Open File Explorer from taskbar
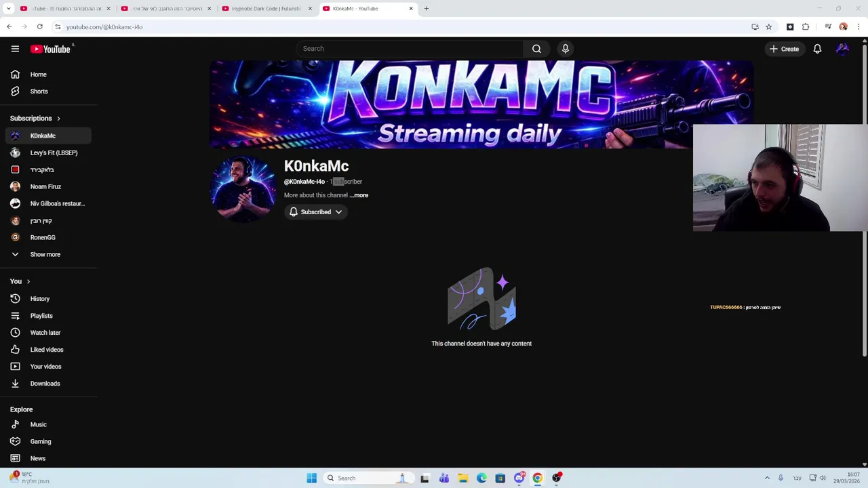The width and height of the screenshot is (868, 488). click(x=463, y=478)
